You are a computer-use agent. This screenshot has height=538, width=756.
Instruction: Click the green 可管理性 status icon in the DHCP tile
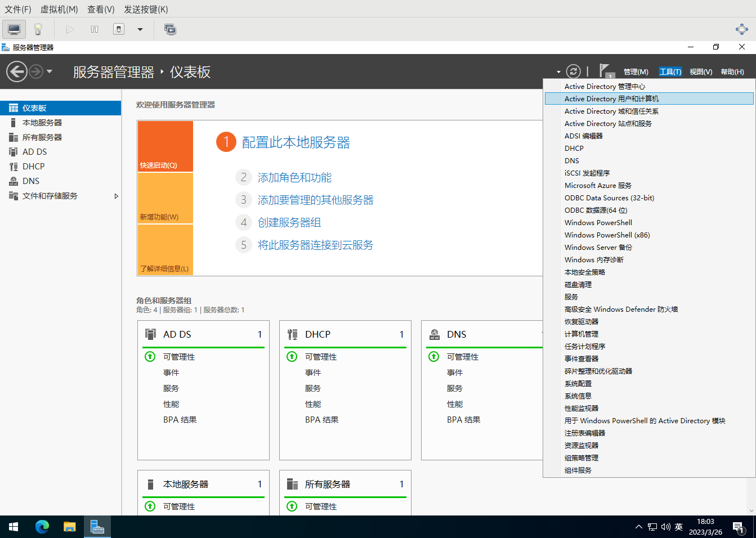coord(292,357)
